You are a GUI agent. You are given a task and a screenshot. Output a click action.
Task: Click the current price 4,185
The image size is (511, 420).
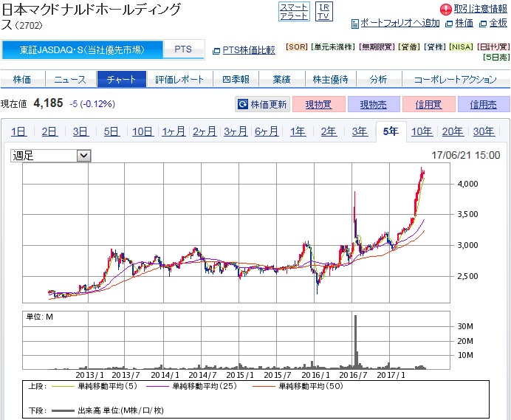pyautogui.click(x=48, y=103)
